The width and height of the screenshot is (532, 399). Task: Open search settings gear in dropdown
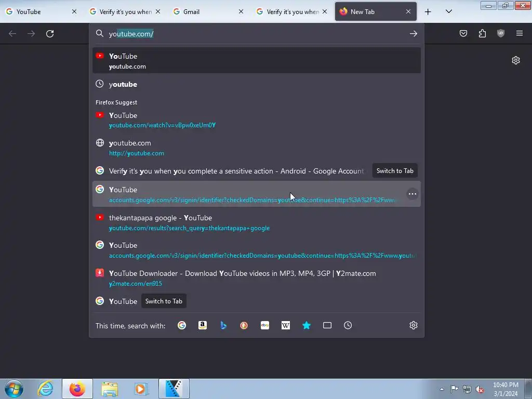point(413,325)
